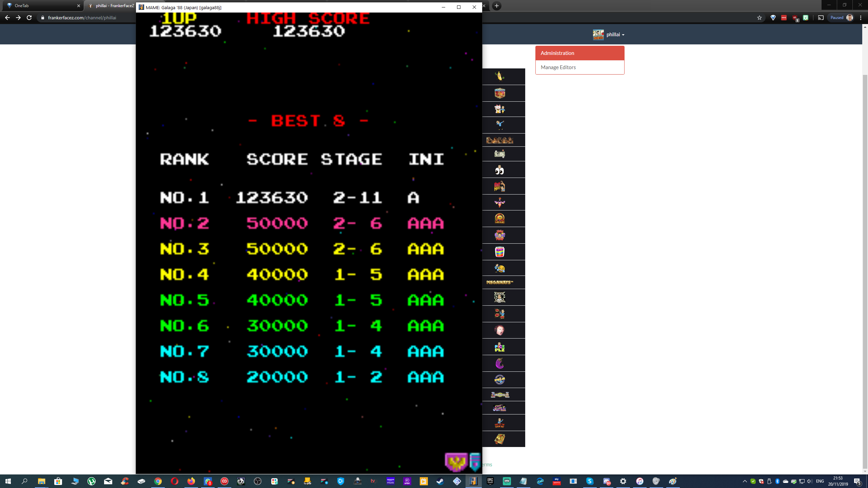The width and height of the screenshot is (868, 488).
Task: Select the G'day Mate emote
Action: click(500, 186)
